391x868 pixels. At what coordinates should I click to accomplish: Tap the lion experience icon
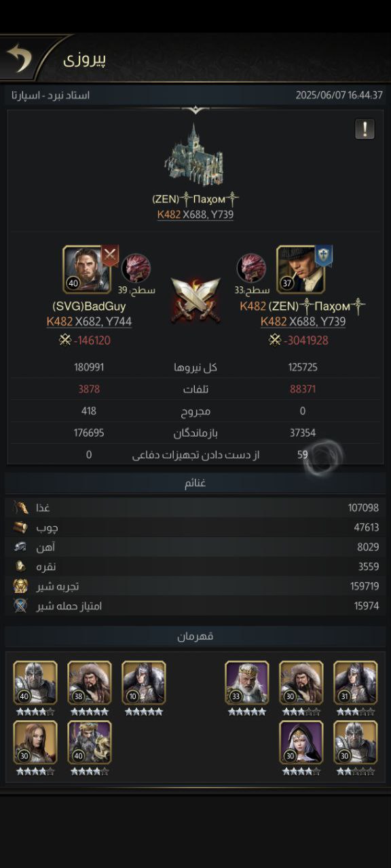[20, 586]
